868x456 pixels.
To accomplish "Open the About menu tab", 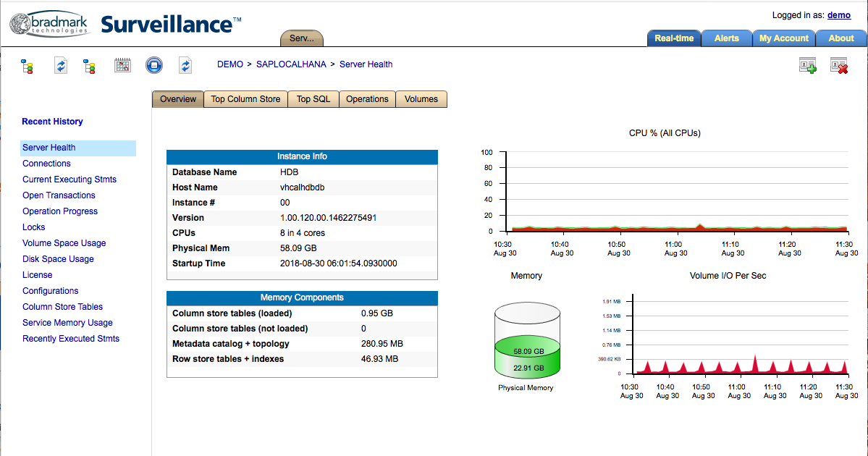I will coord(841,38).
